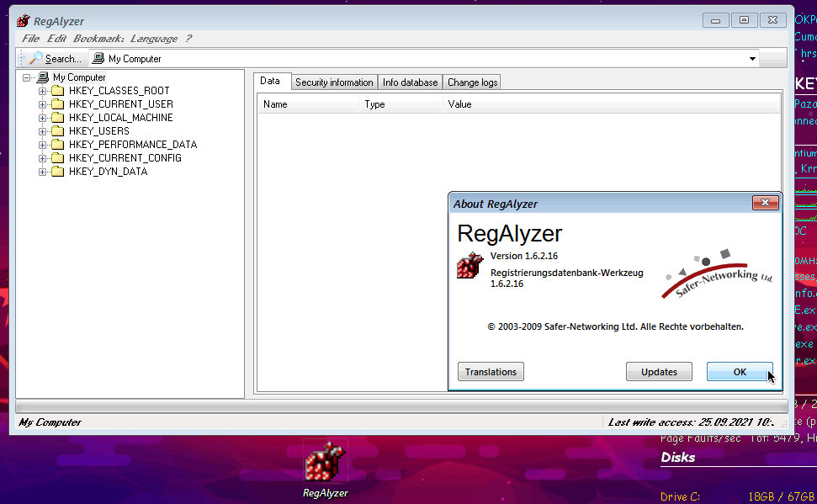Screen dimensions: 817x504
Task: Click the HKEY_CLASSES_ROOT label
Action: pyautogui.click(x=119, y=91)
